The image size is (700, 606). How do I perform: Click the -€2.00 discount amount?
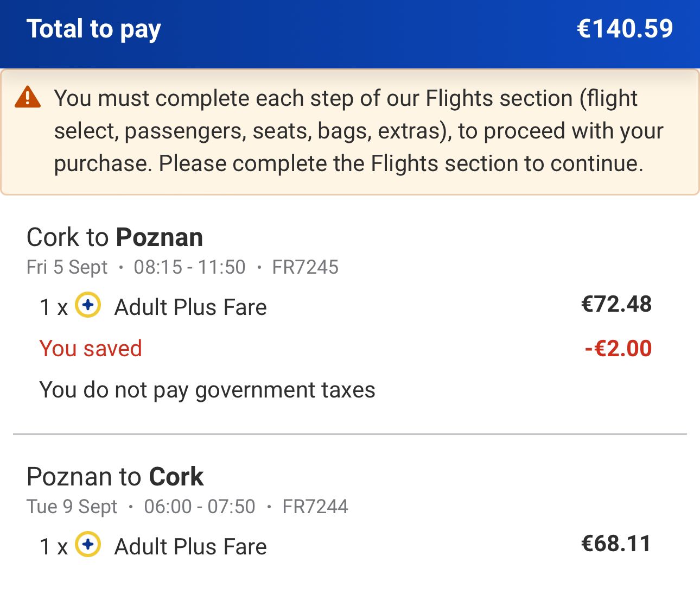point(618,349)
